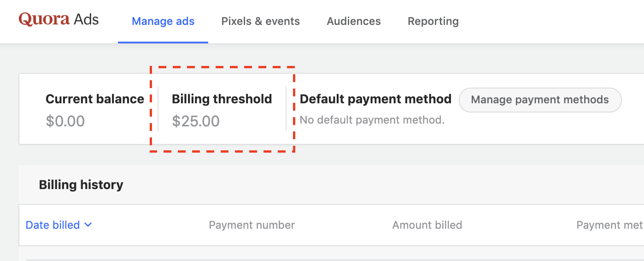The height and width of the screenshot is (261, 644).
Task: Click the Billing threshold heading
Action: coord(222,99)
